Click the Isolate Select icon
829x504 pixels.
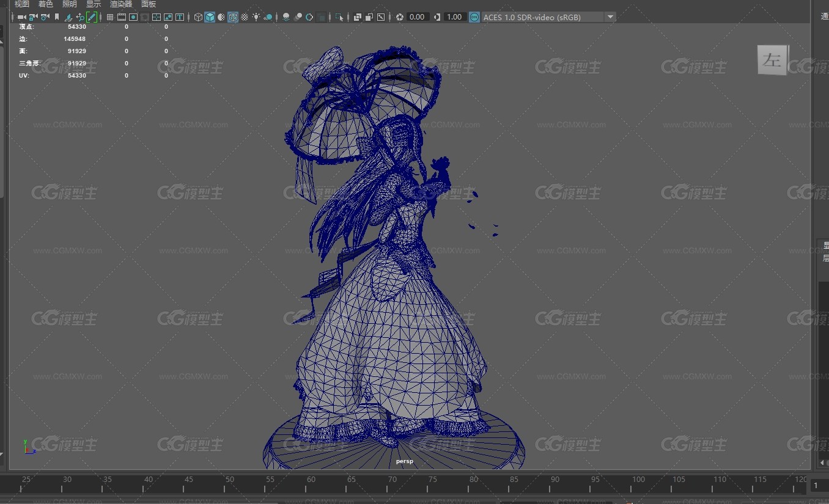click(339, 17)
